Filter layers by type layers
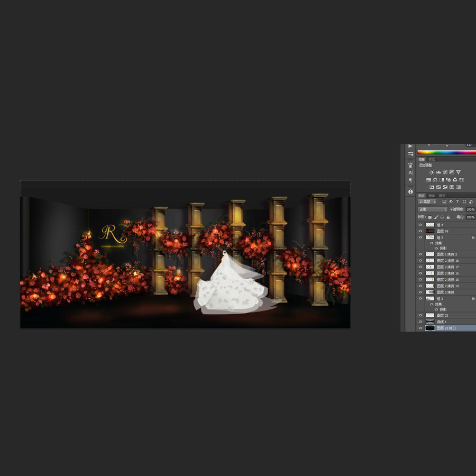 coord(457,202)
